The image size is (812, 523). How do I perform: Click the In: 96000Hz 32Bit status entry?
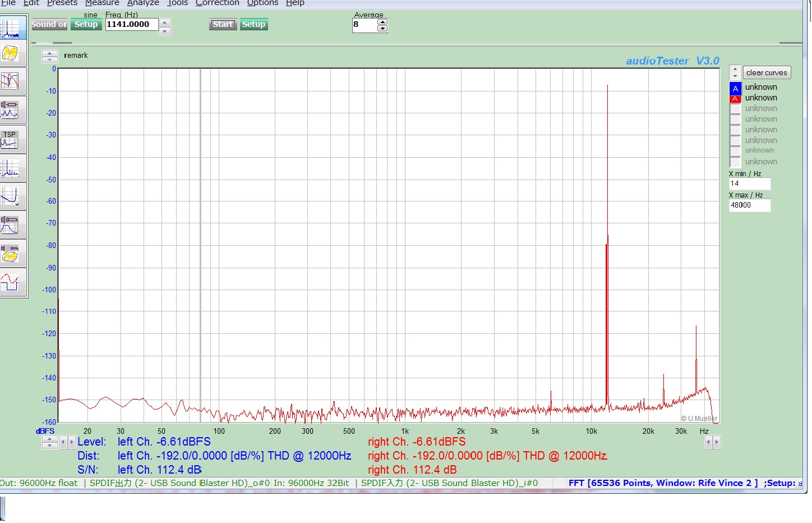click(311, 483)
